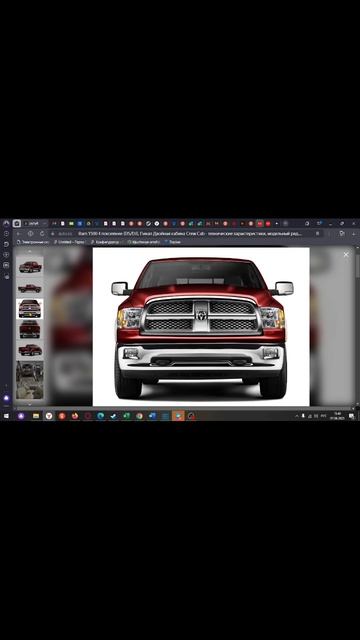Move the thumbnail strip up with the arrow
Screen dimensions: 360x640
pos(30,252)
